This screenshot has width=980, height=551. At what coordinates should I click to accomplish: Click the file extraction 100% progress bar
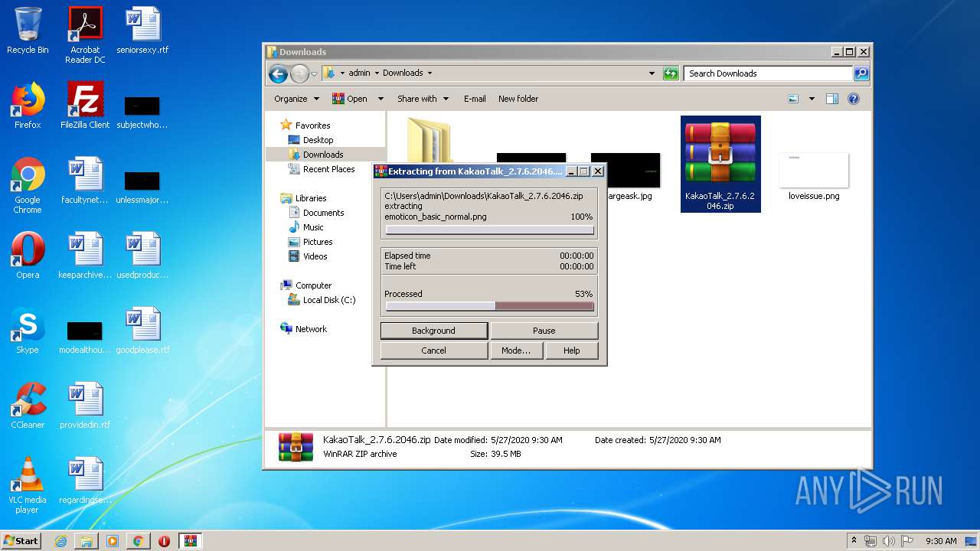point(490,230)
